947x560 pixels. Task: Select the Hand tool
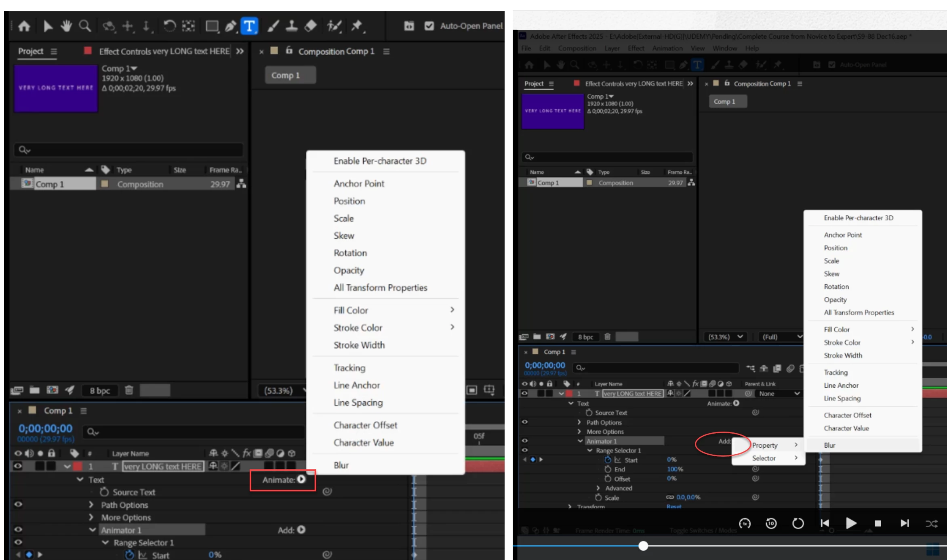(66, 26)
